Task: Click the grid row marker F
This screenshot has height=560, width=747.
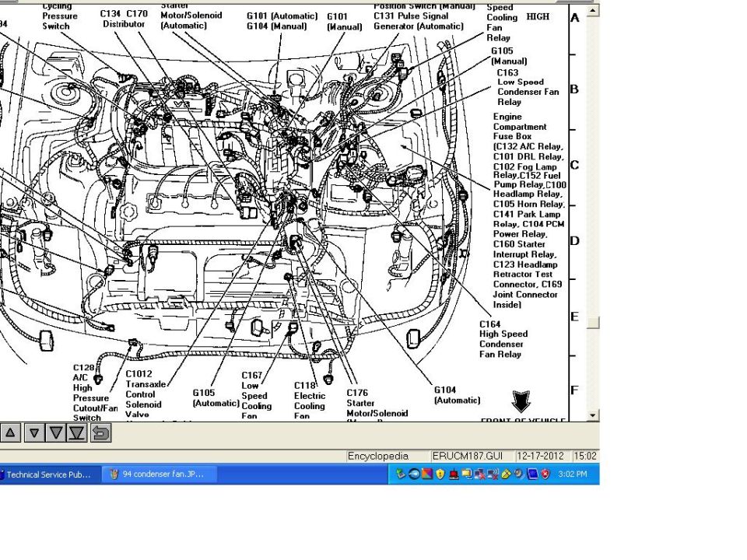Action: 574,390
